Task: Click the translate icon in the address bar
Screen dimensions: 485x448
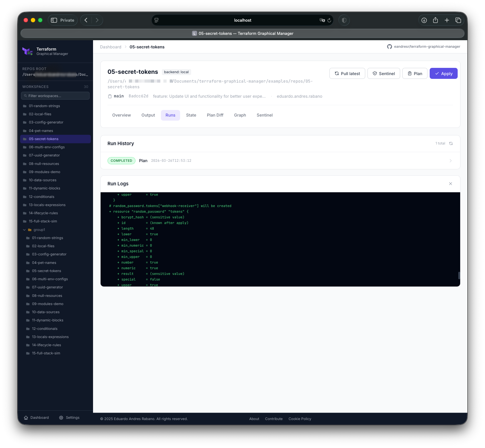Action: click(322, 20)
